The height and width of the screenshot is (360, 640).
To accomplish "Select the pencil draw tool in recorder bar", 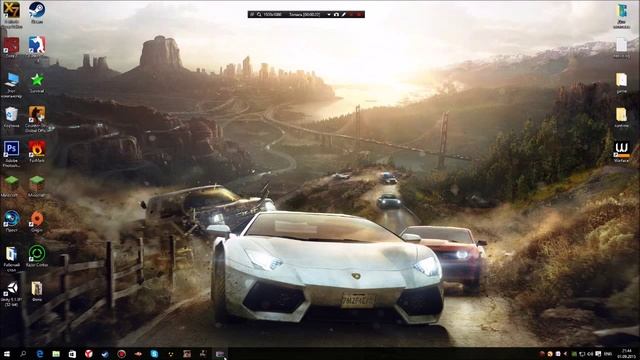I will point(343,14).
